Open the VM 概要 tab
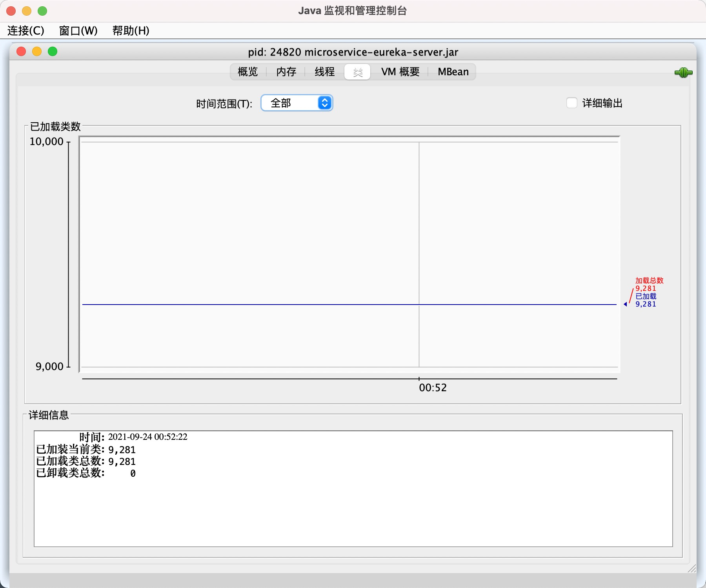The width and height of the screenshot is (706, 588). pyautogui.click(x=401, y=72)
